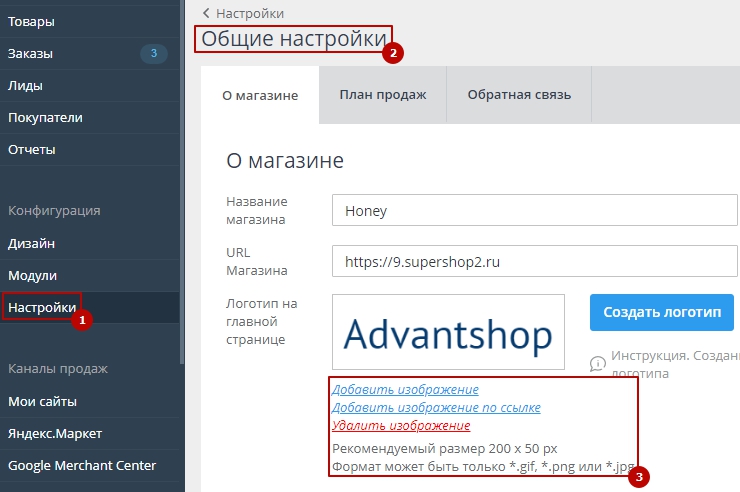This screenshot has width=740, height=492.
Task: Click the Название магазина field containing Honey
Action: [535, 211]
